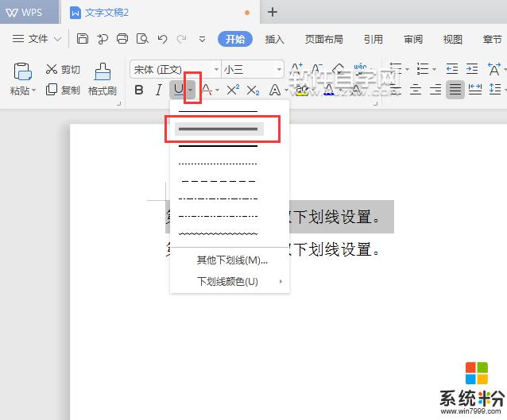The height and width of the screenshot is (420, 507).
Task: Toggle Italic formatting
Action: tap(158, 90)
